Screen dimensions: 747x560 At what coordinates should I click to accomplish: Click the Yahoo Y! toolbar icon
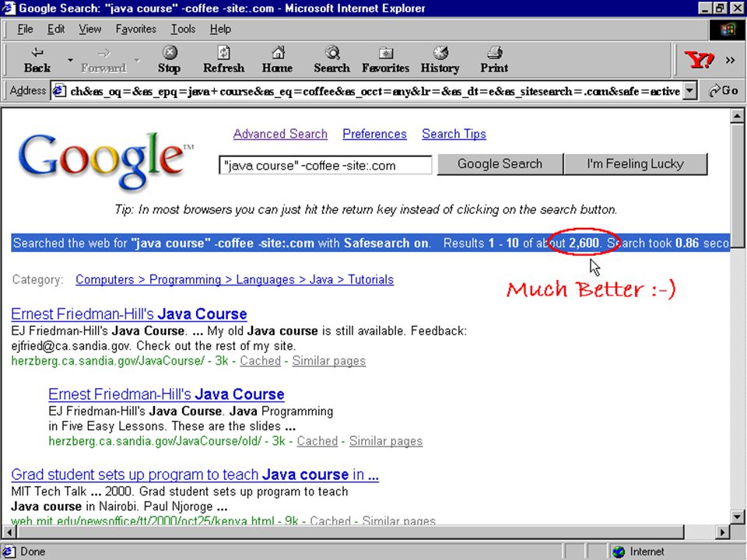click(699, 60)
